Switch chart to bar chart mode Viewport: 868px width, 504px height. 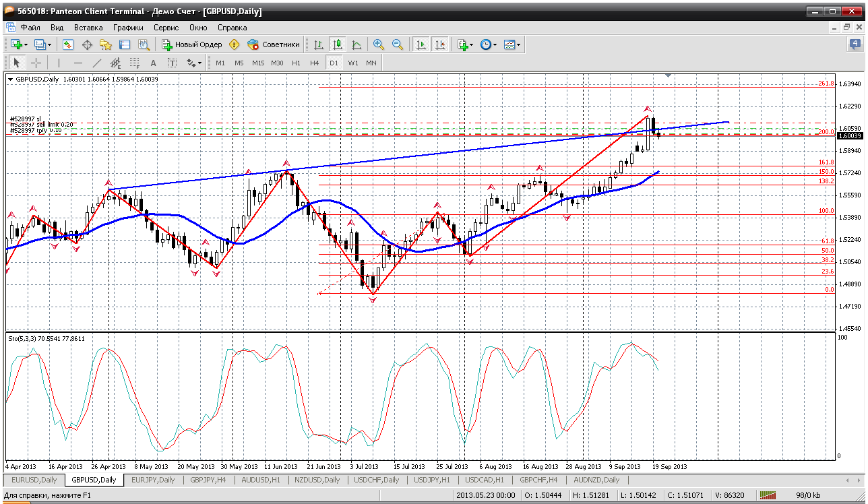319,44
